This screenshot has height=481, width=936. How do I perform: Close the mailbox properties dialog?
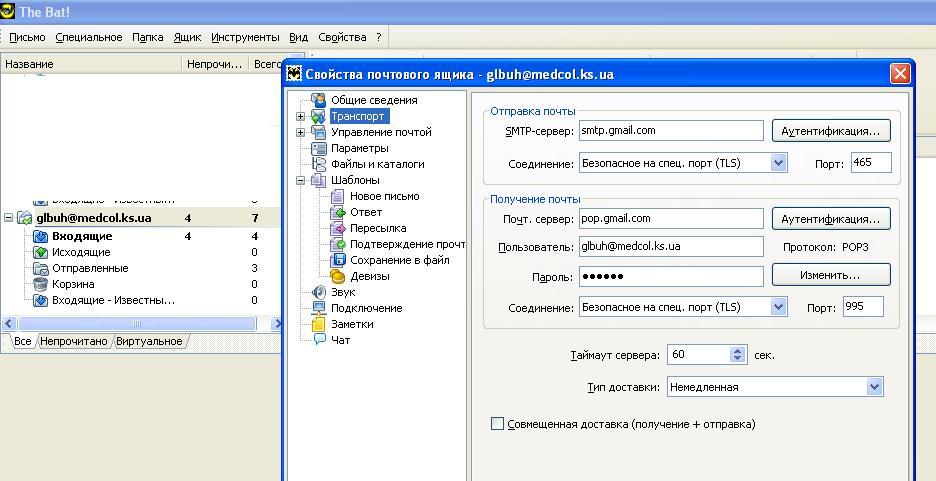[900, 74]
